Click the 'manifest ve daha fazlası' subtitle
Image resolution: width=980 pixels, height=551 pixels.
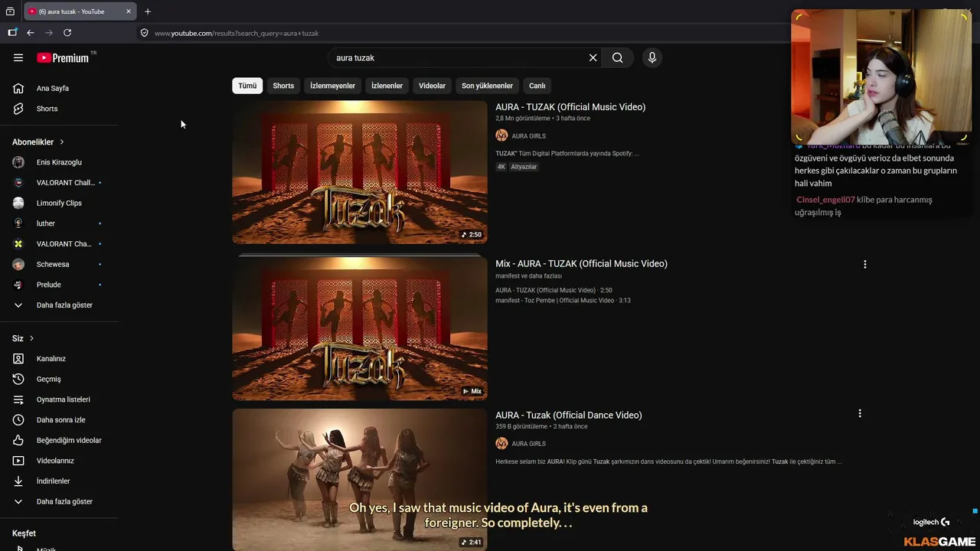[528, 275]
